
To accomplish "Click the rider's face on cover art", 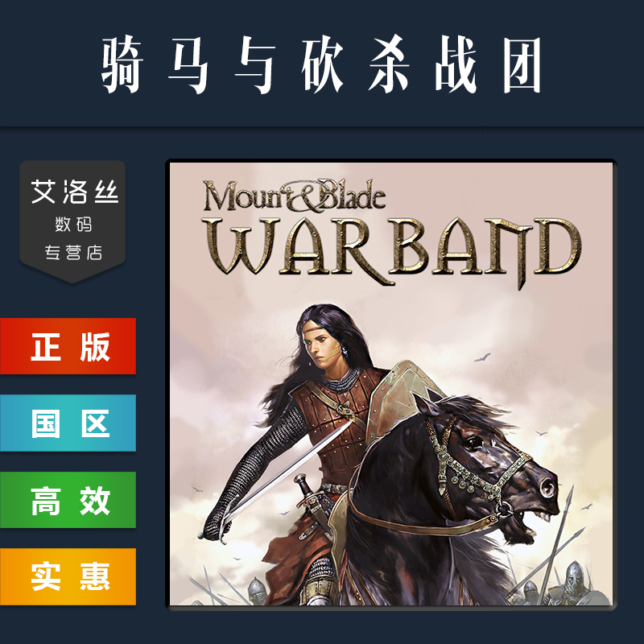I will [324, 347].
